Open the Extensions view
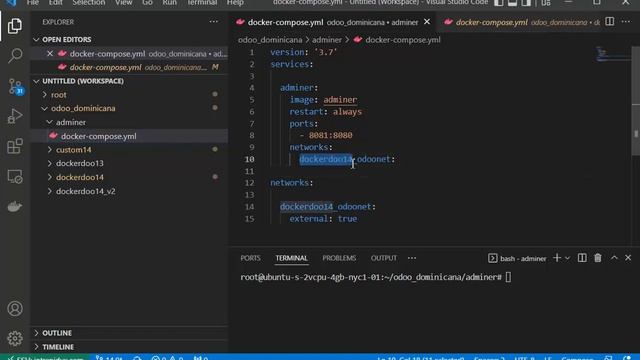Image resolution: width=640 pixels, height=360 pixels. click(15, 146)
